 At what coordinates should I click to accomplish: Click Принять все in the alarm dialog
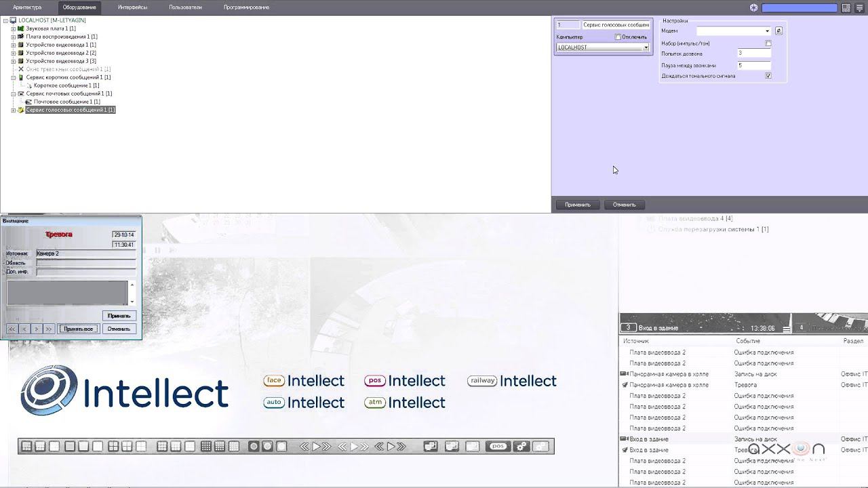(x=78, y=329)
